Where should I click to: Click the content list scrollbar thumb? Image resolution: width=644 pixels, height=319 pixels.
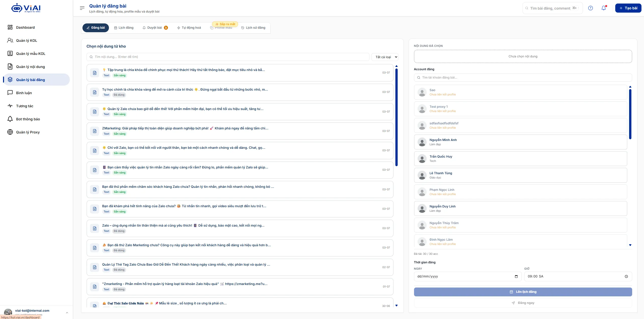click(x=396, y=117)
